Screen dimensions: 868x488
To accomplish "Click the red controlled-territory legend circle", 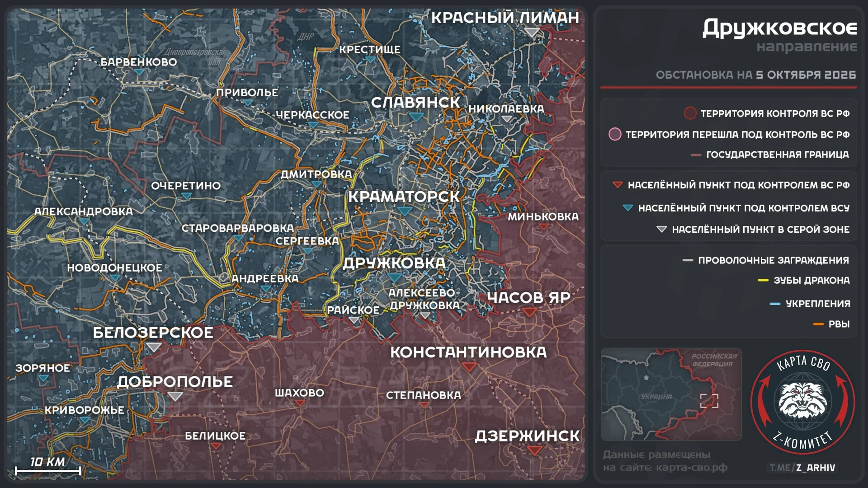I will click(690, 113).
